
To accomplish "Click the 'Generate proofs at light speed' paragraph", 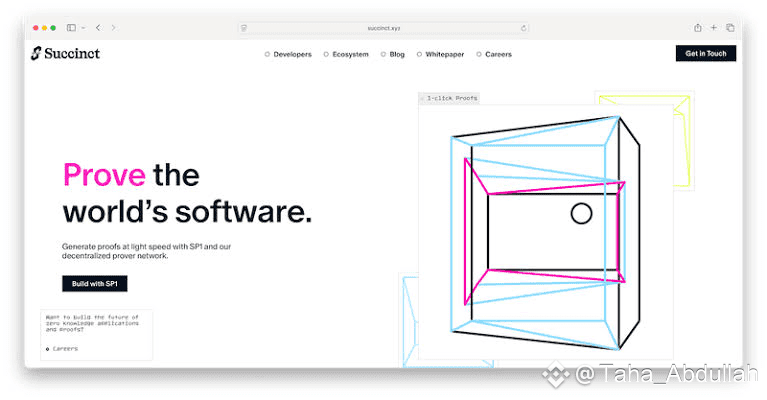I will [x=146, y=251].
